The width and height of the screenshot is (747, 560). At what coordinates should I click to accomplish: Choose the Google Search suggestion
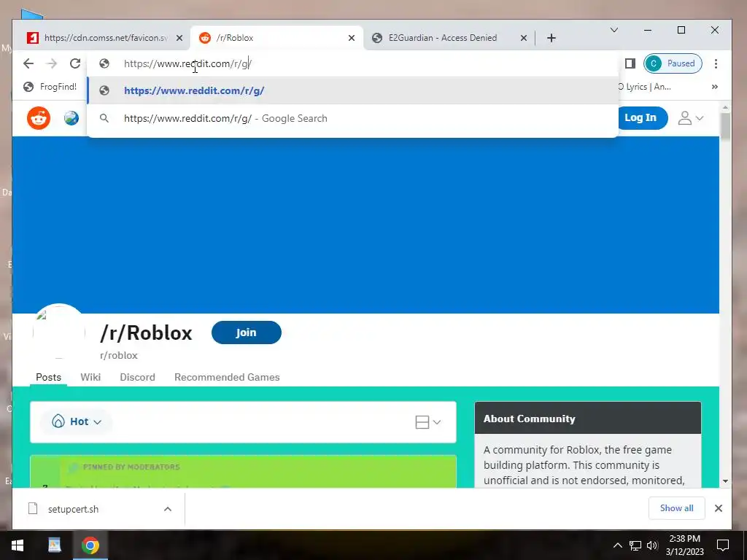tap(352, 118)
